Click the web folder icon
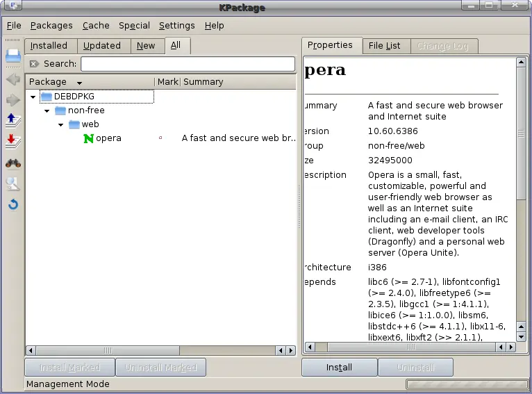Image resolution: width=532 pixels, height=394 pixels. 74,124
